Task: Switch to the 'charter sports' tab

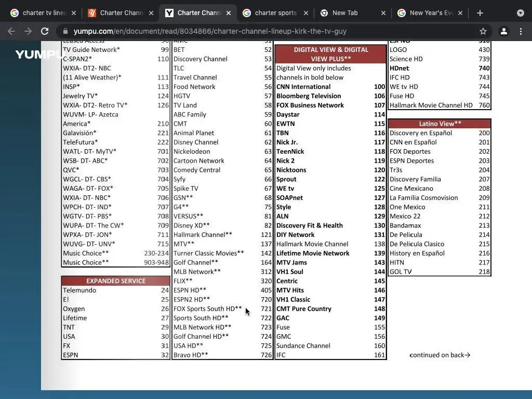Action: click(x=275, y=13)
